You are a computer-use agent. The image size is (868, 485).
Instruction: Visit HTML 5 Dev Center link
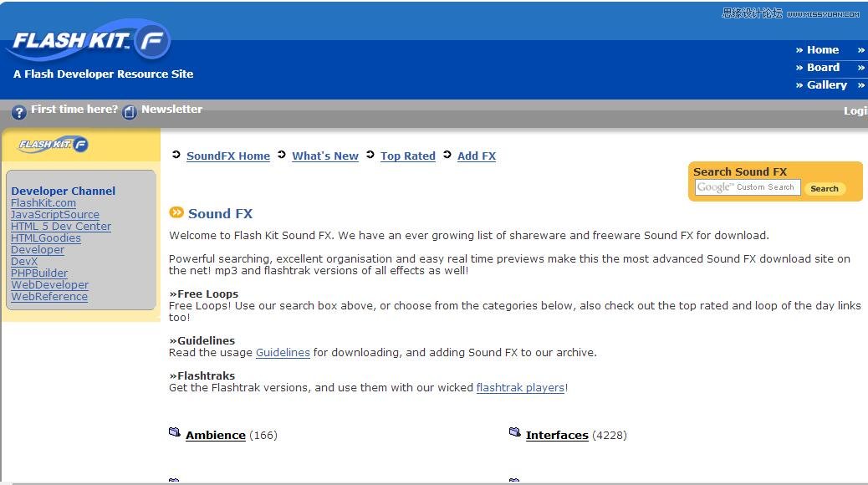click(x=61, y=227)
